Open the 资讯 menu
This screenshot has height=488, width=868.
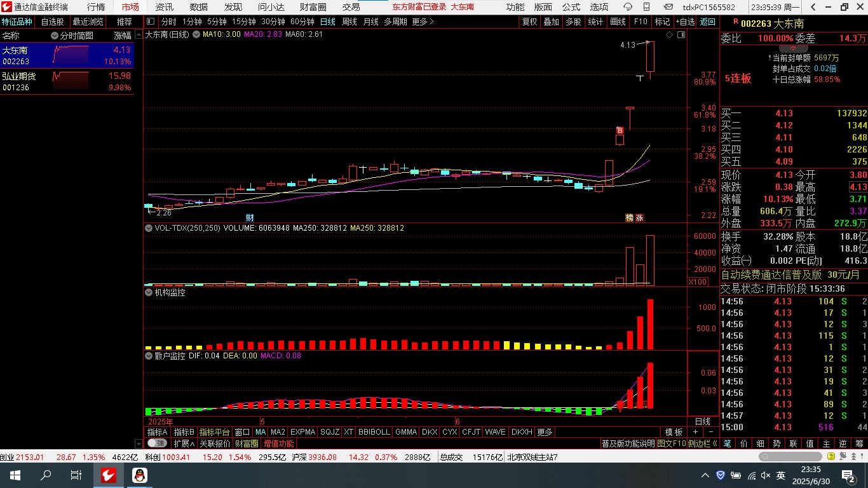(165, 7)
